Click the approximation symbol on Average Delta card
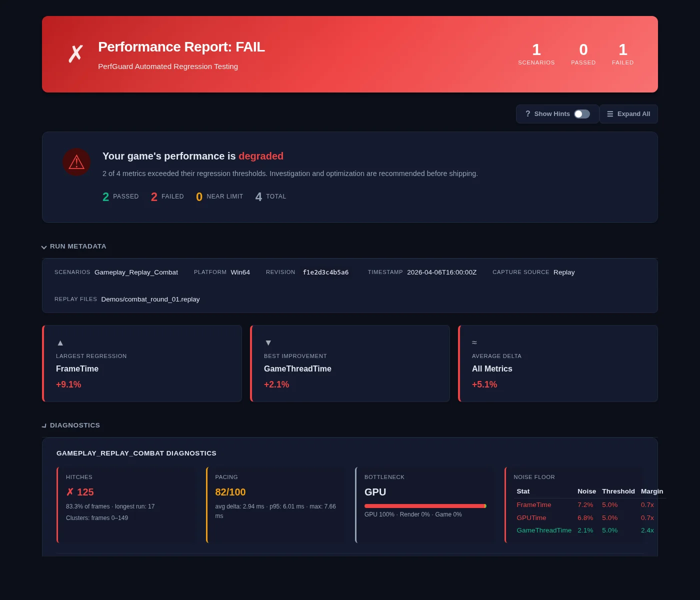Screen dimensions: 700x600 (x=474, y=342)
